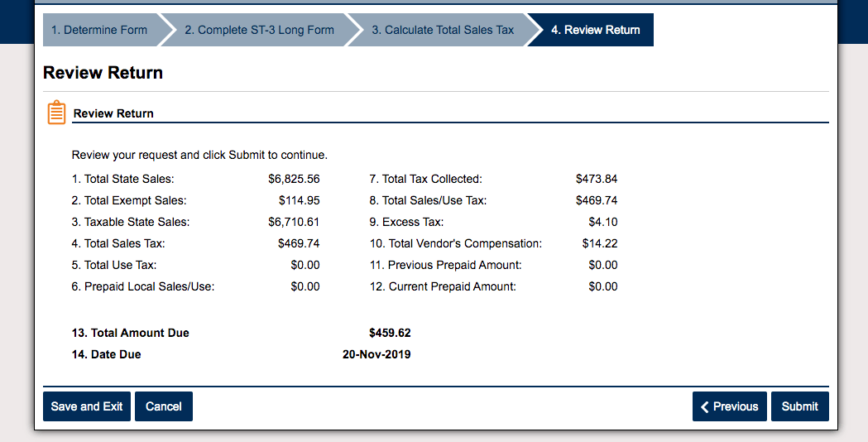Go back with the Previous button
This screenshot has width=868, height=442.
730,406
